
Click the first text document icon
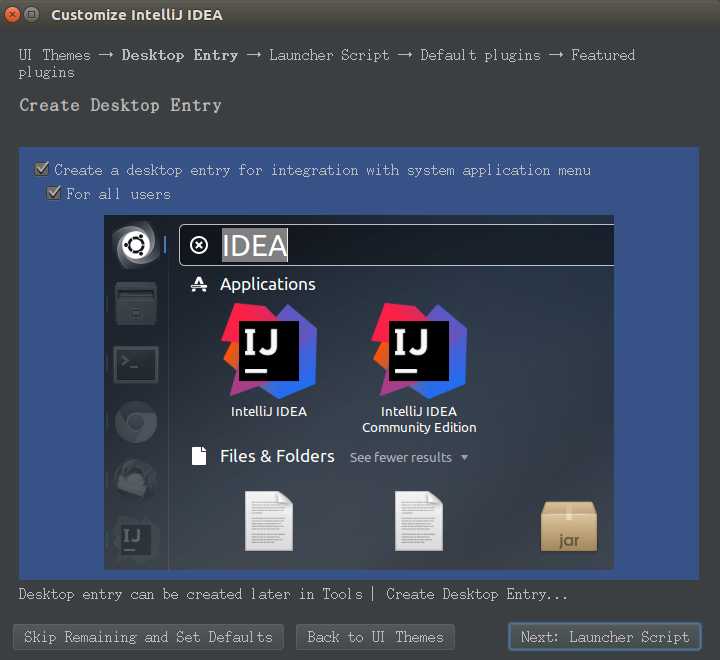click(x=269, y=521)
